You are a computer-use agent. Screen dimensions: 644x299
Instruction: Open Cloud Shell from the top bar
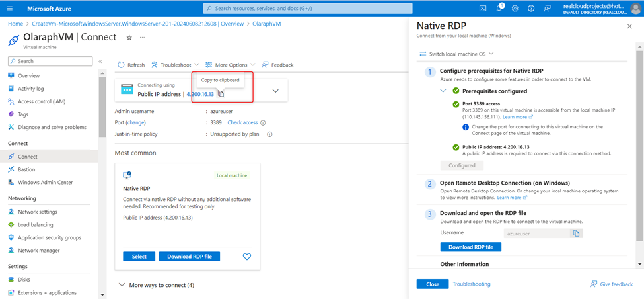[483, 9]
